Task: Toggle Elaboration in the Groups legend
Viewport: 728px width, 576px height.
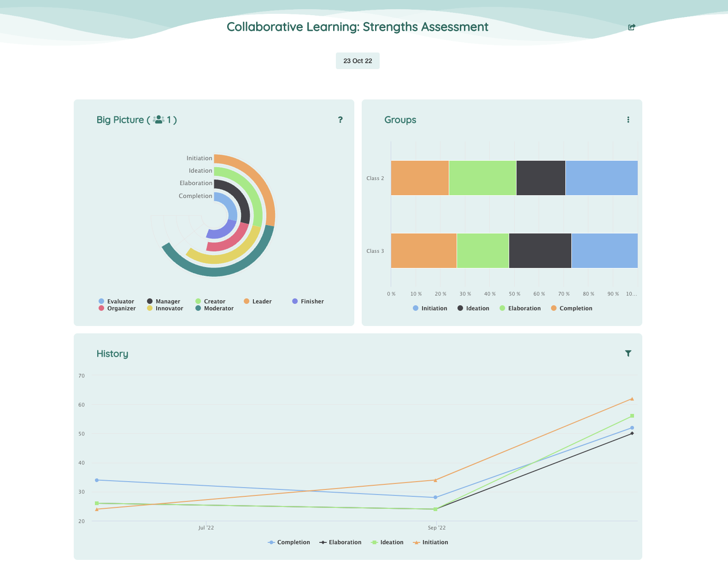Action: [x=520, y=308]
